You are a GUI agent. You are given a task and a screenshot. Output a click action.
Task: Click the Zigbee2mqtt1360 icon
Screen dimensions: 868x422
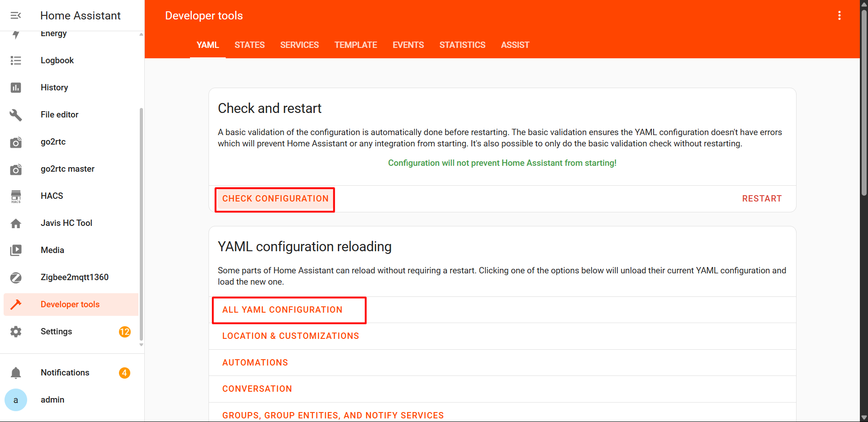pyautogui.click(x=16, y=277)
